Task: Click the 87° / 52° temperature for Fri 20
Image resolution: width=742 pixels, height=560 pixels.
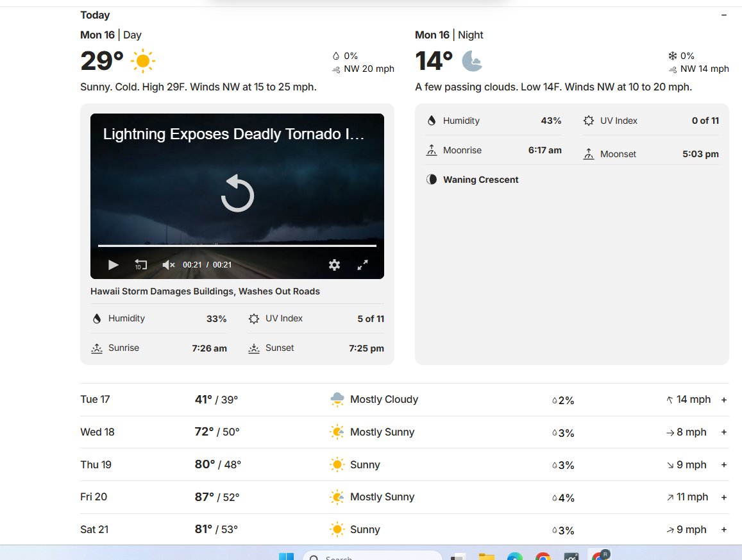Action: (x=217, y=497)
